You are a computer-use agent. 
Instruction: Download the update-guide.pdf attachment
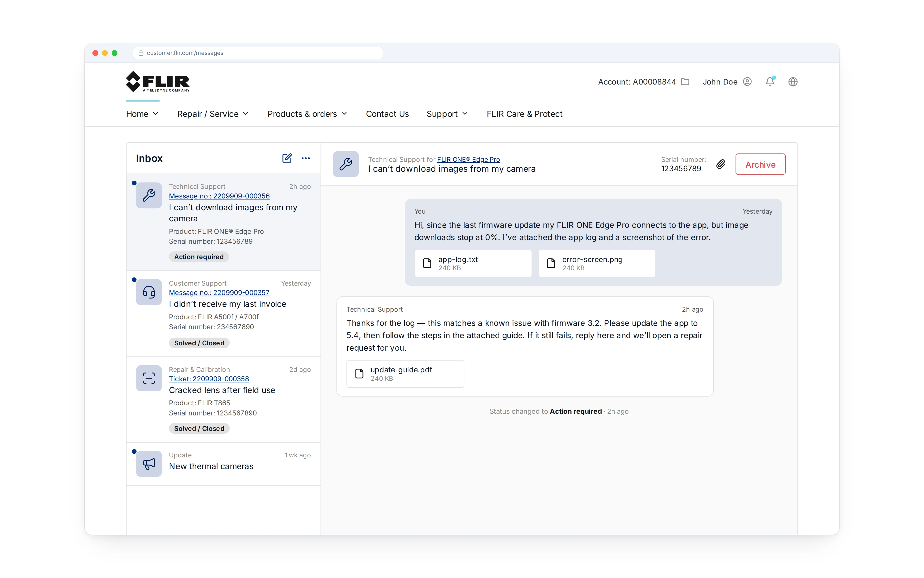pyautogui.click(x=405, y=374)
